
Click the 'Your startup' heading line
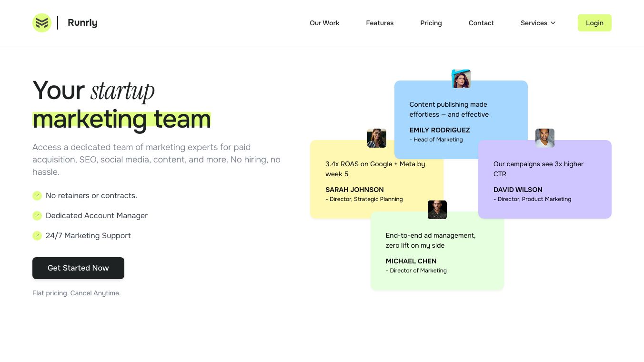coord(93,90)
